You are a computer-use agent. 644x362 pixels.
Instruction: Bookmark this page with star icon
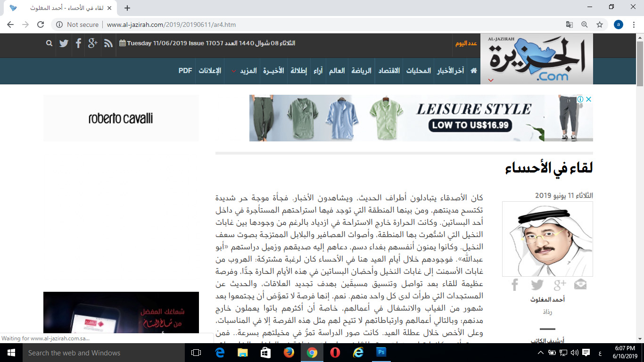click(x=600, y=25)
